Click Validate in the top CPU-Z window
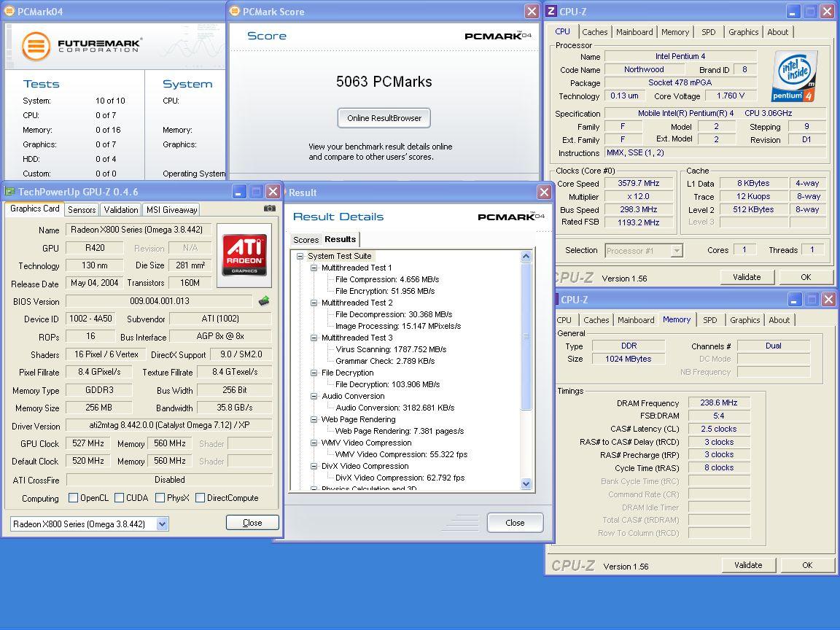Viewport: 840px width, 630px height. click(747, 277)
